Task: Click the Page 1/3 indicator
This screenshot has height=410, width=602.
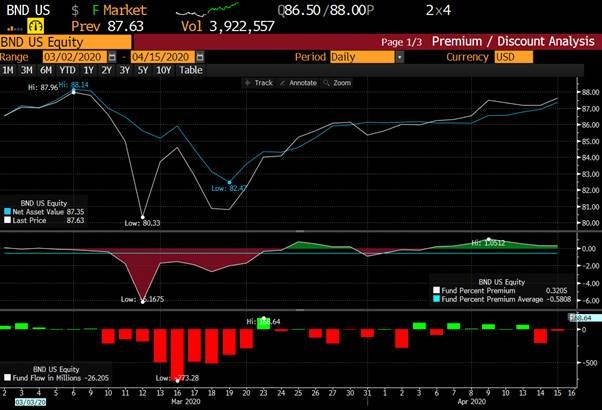Action: (x=401, y=42)
